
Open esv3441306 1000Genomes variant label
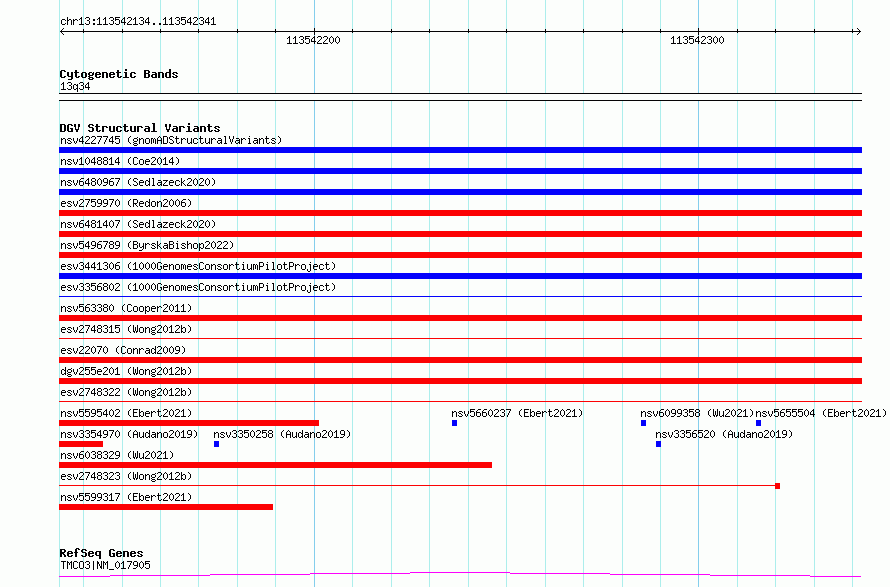click(198, 266)
